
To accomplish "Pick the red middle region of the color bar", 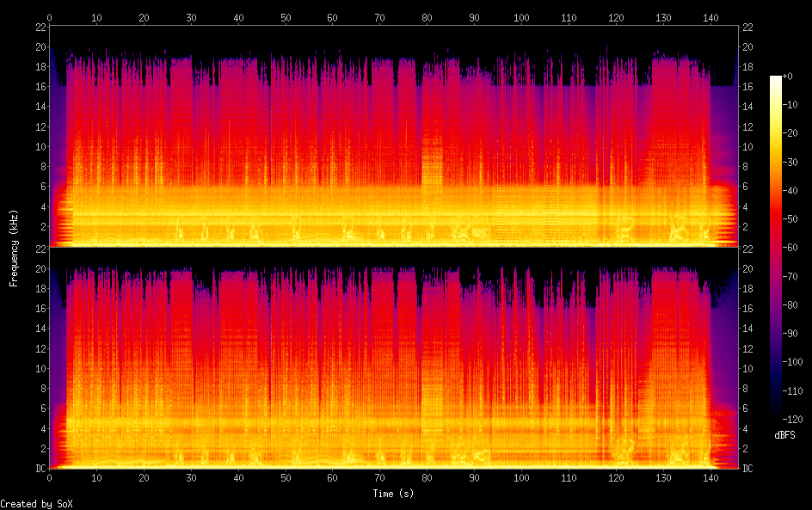I will [x=776, y=241].
